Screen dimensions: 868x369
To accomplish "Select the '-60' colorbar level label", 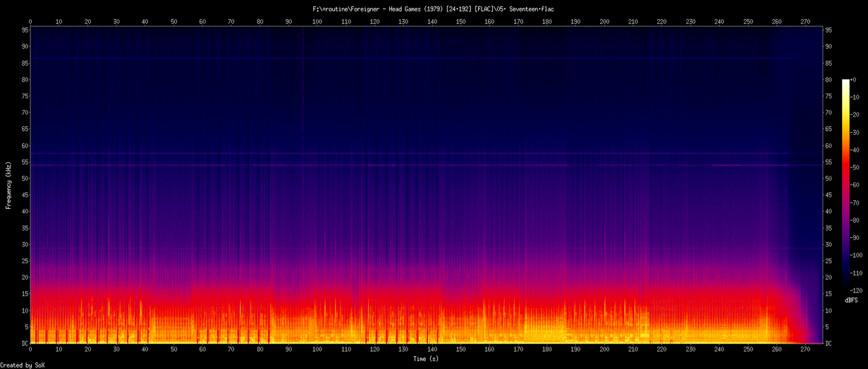I will pyautogui.click(x=855, y=184).
